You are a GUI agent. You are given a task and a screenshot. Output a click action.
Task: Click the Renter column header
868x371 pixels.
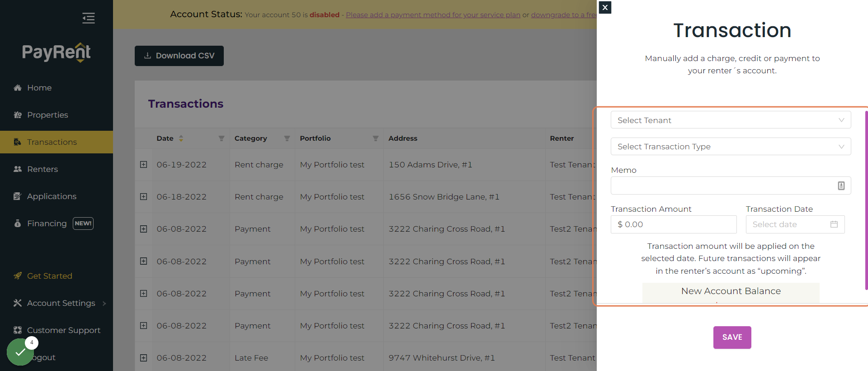(562, 138)
